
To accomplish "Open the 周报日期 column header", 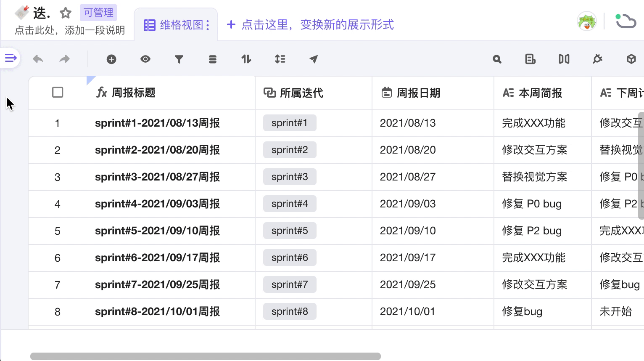I will [418, 93].
